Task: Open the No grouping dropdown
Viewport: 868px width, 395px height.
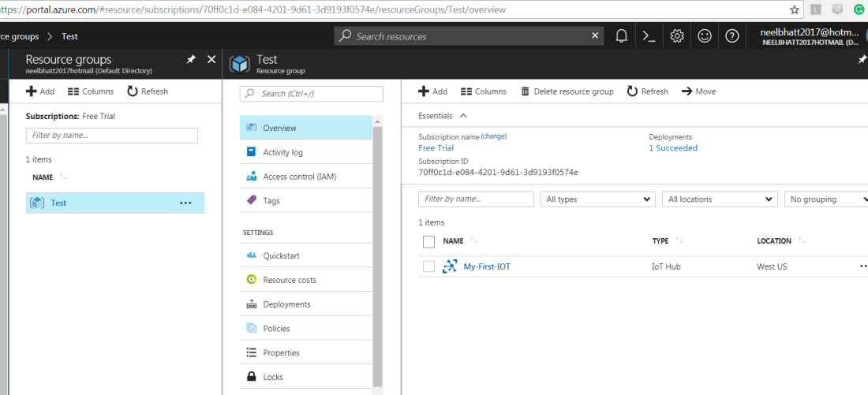Action: click(x=825, y=199)
